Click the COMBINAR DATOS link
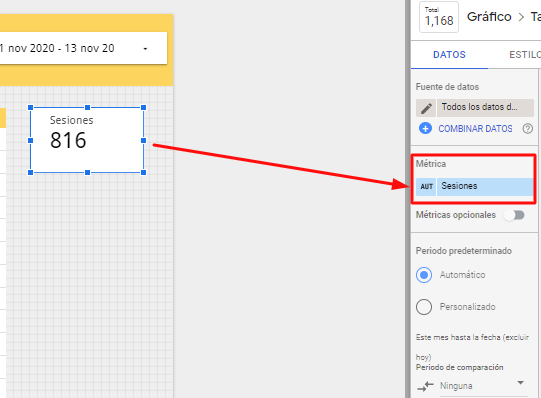This screenshot has height=398, width=541. pos(475,129)
